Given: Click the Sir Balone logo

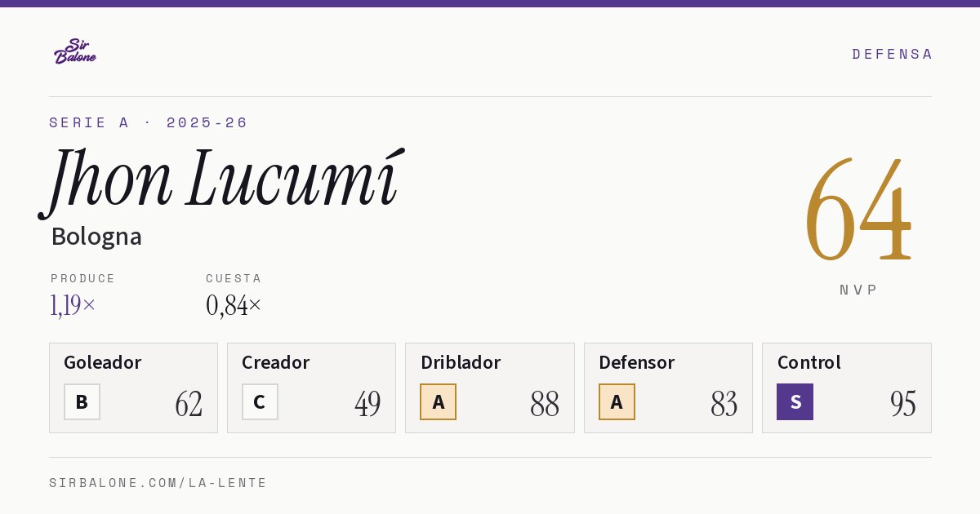Looking at the screenshot, I should tap(75, 51).
